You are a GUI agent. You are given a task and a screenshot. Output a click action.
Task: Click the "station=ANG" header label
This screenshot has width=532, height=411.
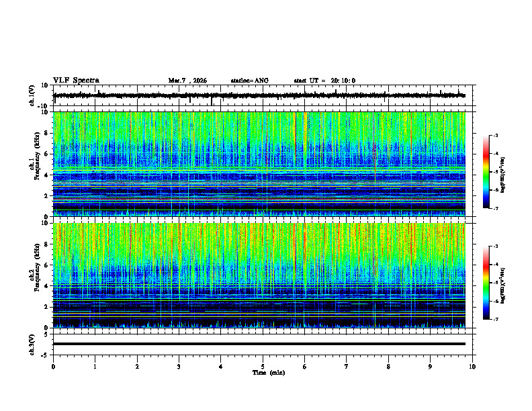click(249, 81)
